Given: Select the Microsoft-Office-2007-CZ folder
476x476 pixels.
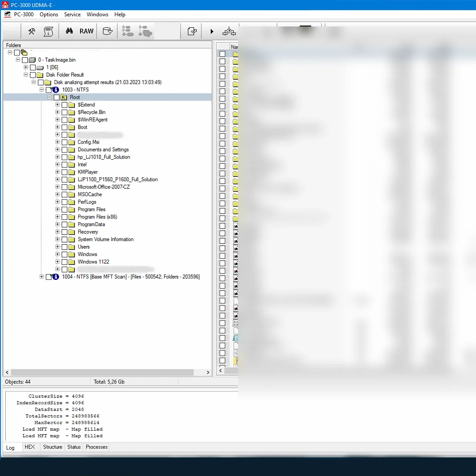Looking at the screenshot, I should point(104,187).
